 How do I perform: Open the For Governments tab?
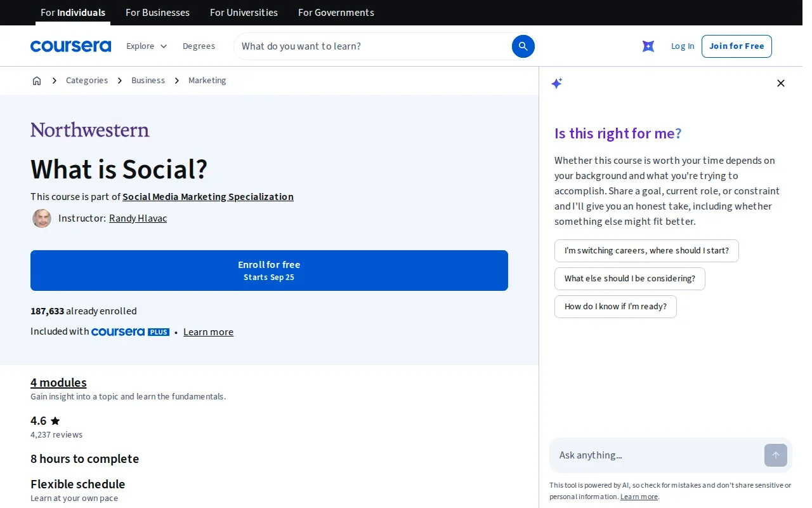tap(336, 13)
